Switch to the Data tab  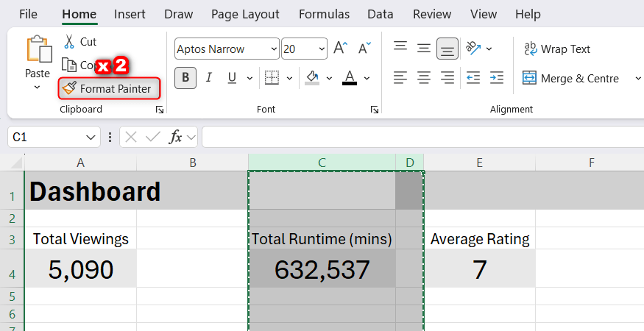click(381, 14)
